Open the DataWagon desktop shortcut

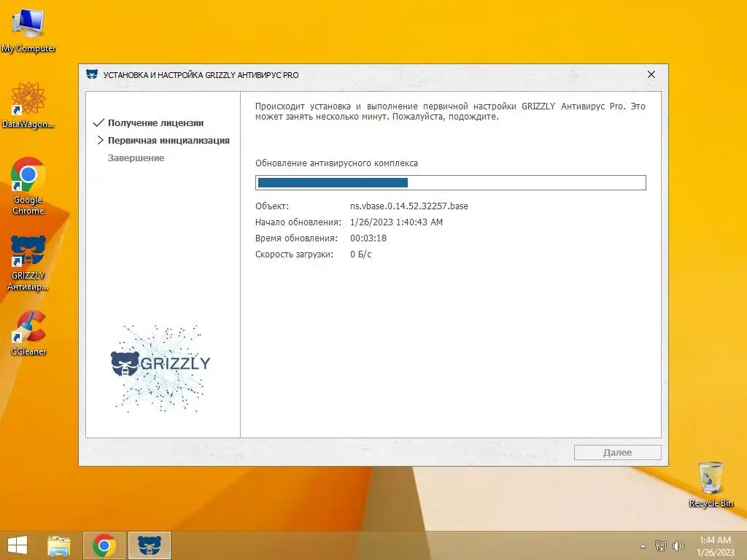point(28,105)
